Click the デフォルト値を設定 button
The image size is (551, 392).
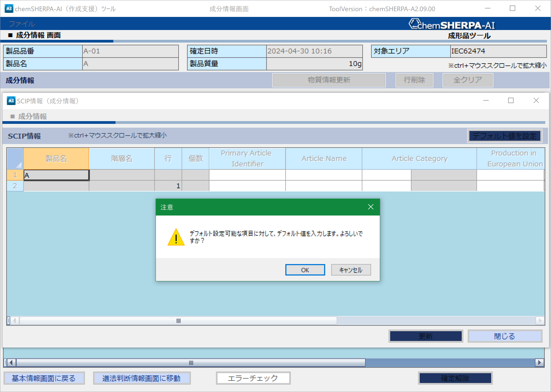tap(504, 136)
